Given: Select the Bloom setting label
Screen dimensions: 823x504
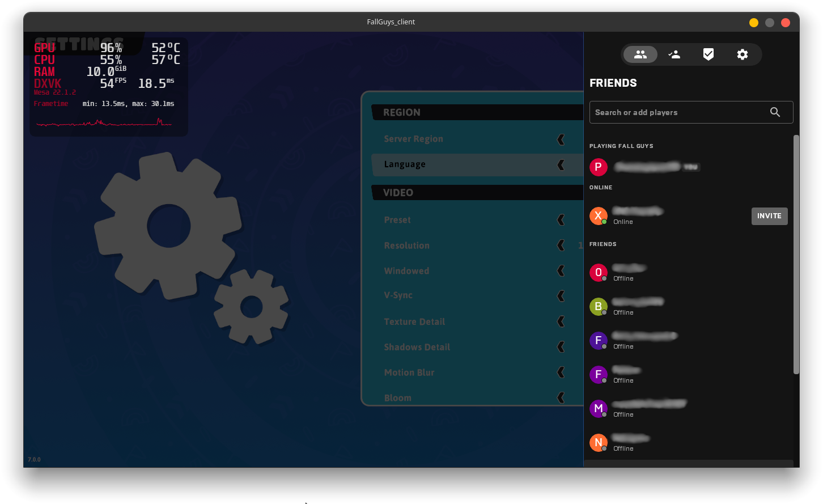Looking at the screenshot, I should [398, 398].
